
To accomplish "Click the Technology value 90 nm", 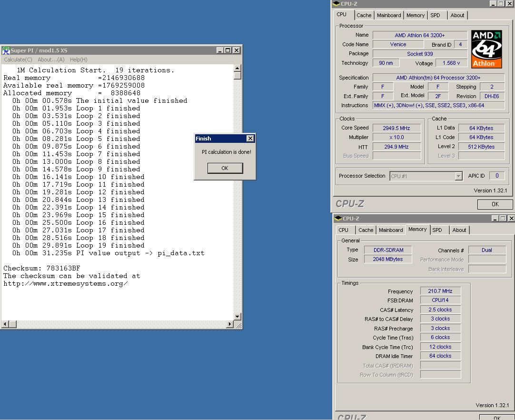I will click(386, 63).
